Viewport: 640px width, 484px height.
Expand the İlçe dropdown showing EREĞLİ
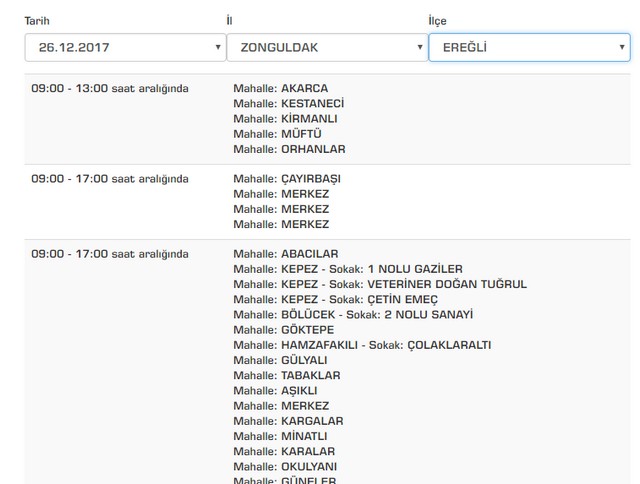(529, 47)
